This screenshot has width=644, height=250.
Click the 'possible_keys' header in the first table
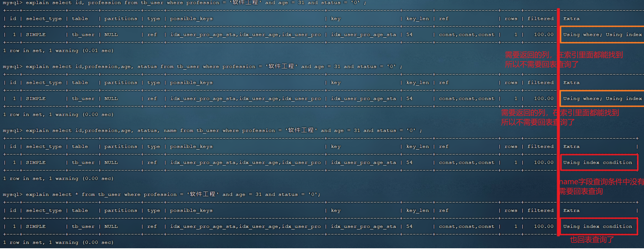191,19
